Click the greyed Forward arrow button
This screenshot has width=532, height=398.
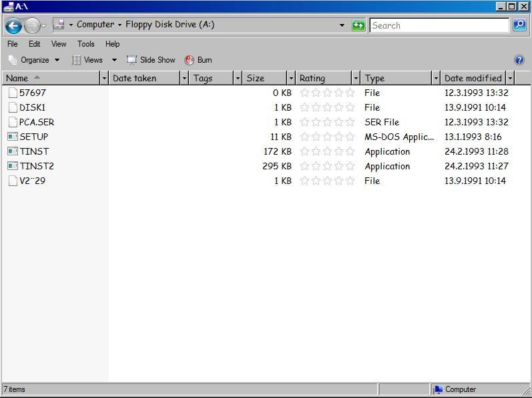pyautogui.click(x=32, y=26)
